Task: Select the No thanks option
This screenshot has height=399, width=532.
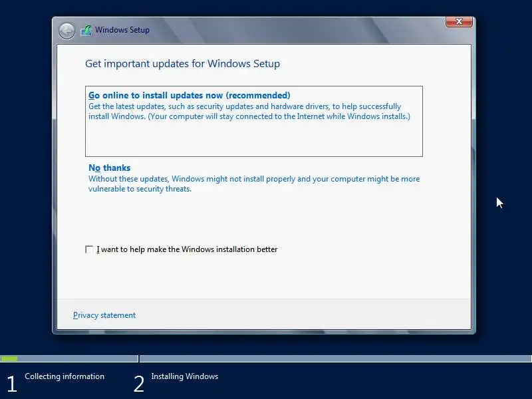Action: coord(254,178)
